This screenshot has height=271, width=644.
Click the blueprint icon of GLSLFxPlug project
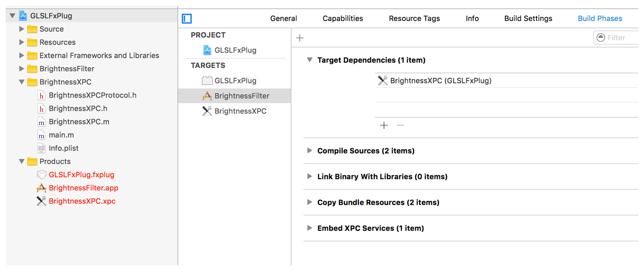tap(207, 50)
